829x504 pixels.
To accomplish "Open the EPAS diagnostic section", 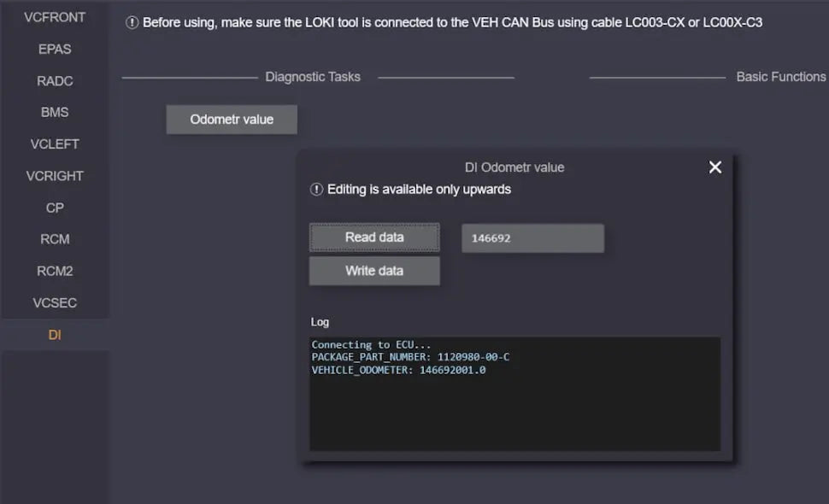I will tap(55, 49).
